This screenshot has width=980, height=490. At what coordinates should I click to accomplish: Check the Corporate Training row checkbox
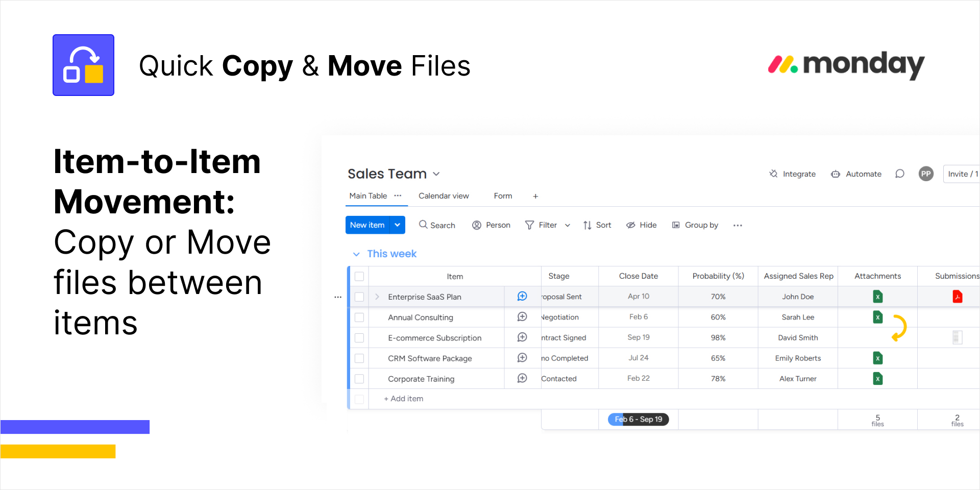359,378
